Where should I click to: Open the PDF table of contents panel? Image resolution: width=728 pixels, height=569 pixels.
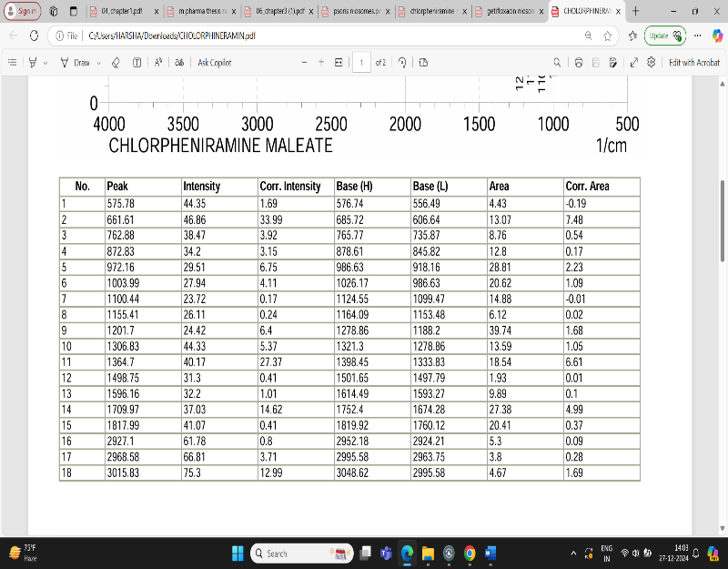pos(13,62)
